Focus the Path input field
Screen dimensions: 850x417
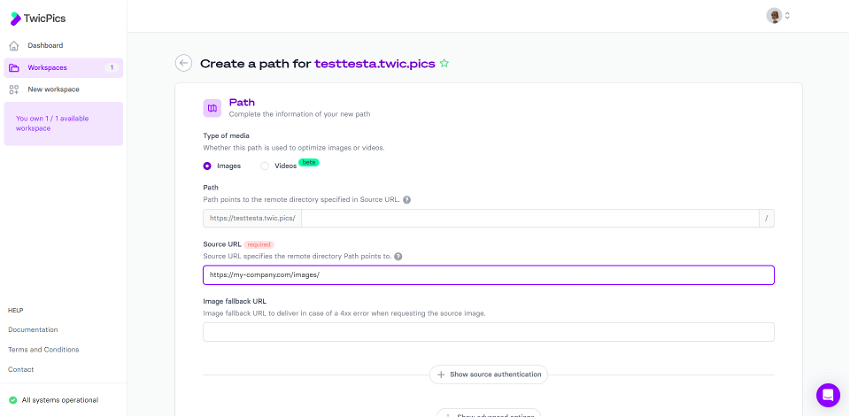coord(530,219)
